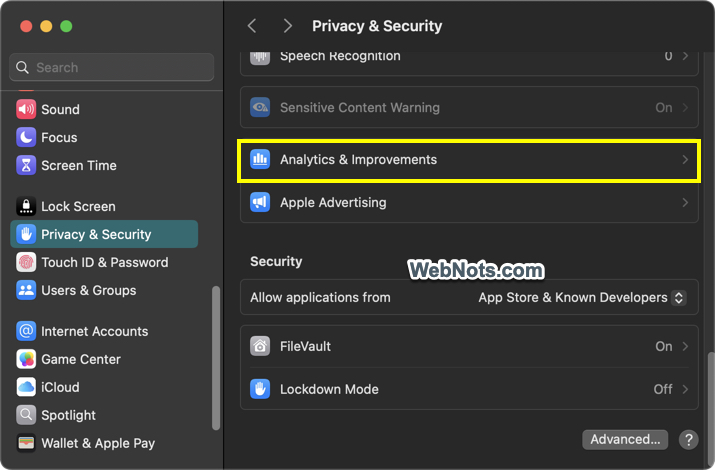Image resolution: width=715 pixels, height=470 pixels.
Task: Expand Sensitive Content Warning chevron
Action: click(x=685, y=108)
